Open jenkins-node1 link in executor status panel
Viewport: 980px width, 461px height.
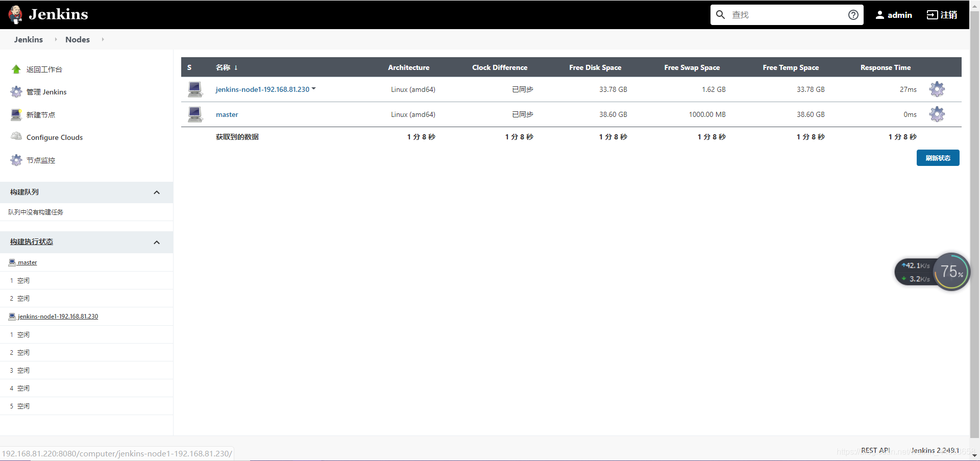click(58, 317)
